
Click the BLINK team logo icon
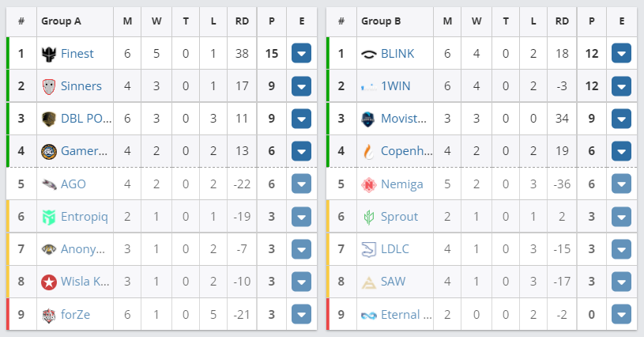coord(369,54)
